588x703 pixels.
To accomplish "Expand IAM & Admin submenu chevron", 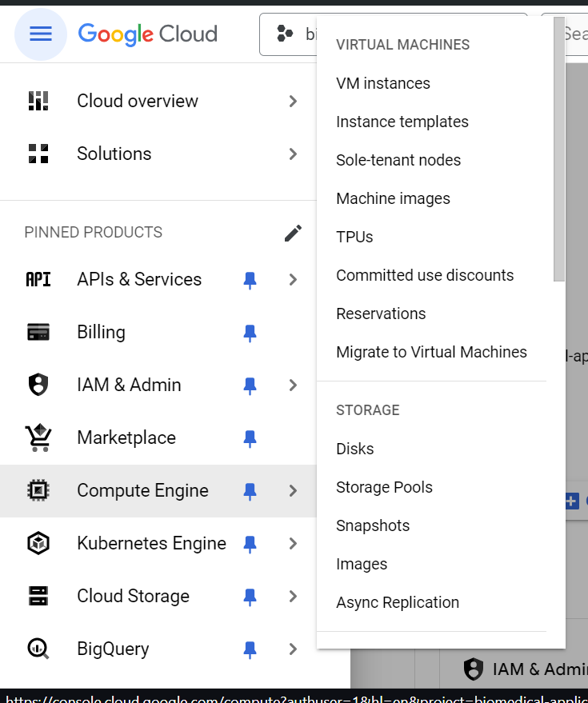I will click(294, 385).
